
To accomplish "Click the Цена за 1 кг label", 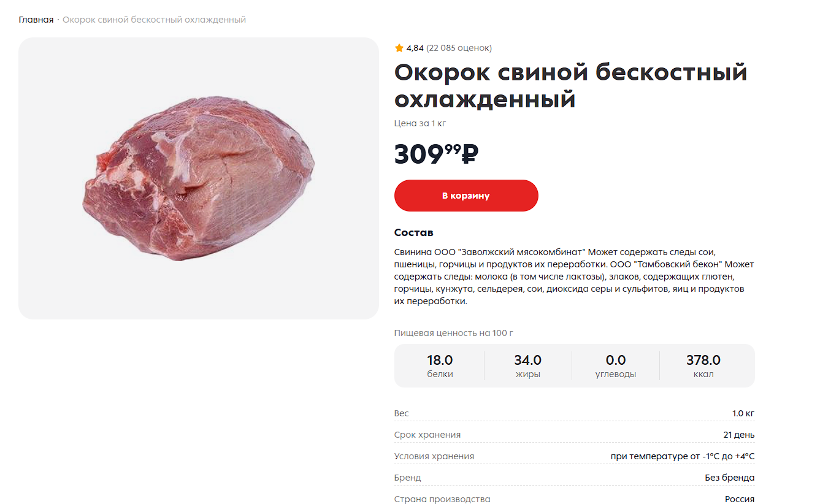I will [420, 123].
